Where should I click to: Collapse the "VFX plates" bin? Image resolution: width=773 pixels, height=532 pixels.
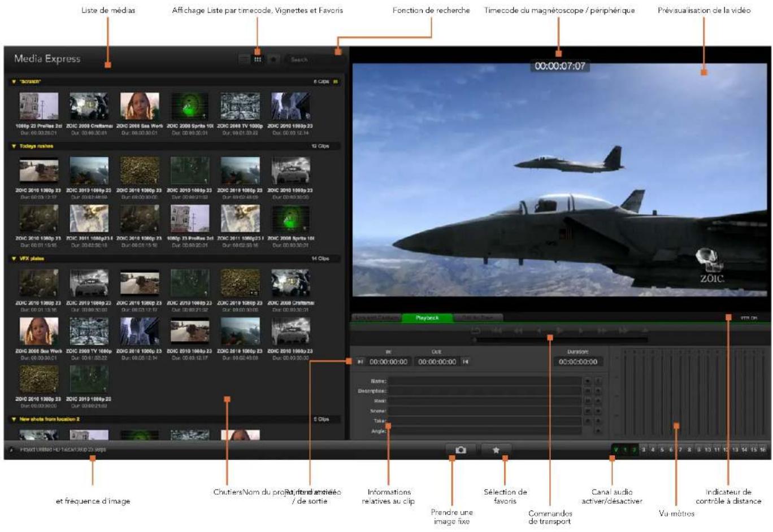pos(14,259)
